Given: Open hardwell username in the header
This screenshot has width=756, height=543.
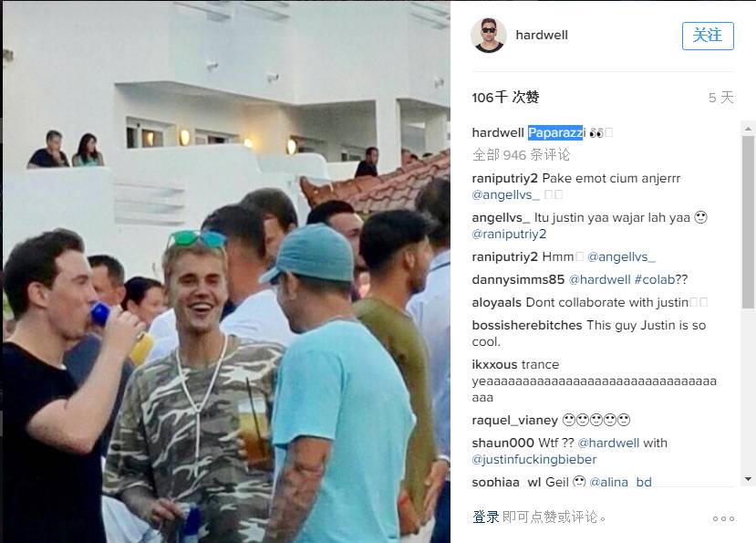Looking at the screenshot, I should click(x=542, y=35).
